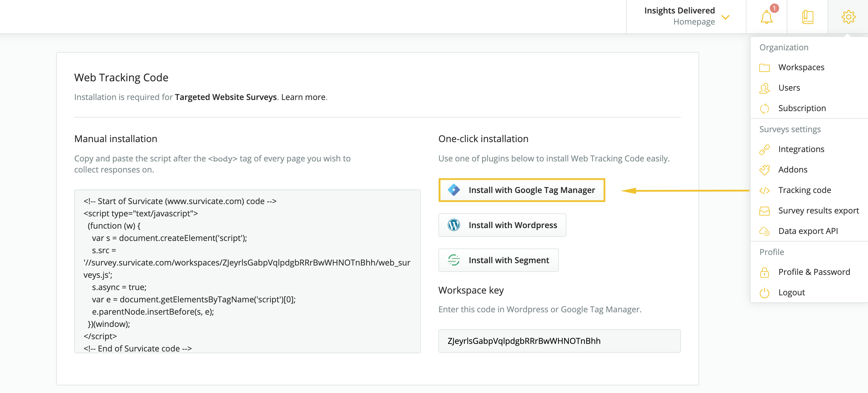Open Data export API entry
This screenshot has width=868, height=393.
[808, 231]
